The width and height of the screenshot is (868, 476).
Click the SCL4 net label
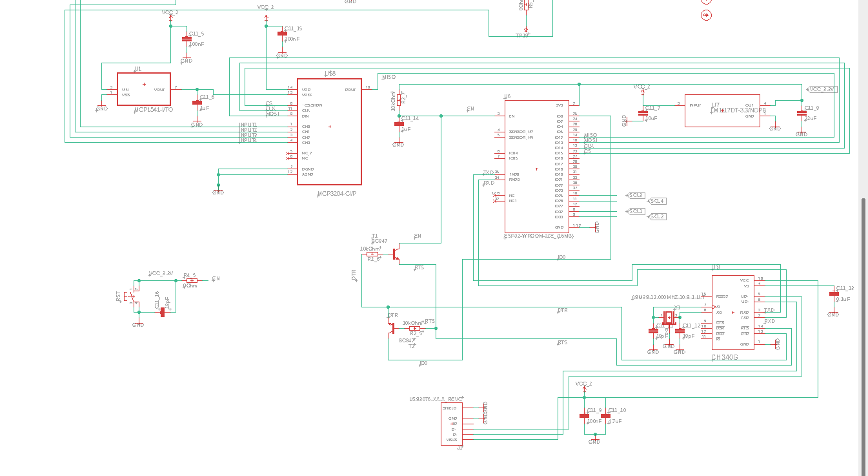coord(656,201)
